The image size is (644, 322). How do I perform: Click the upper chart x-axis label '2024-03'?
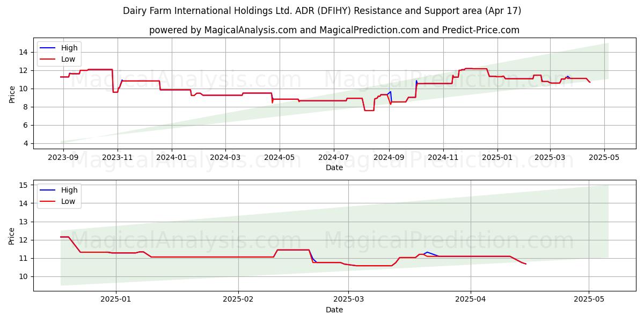(x=225, y=158)
